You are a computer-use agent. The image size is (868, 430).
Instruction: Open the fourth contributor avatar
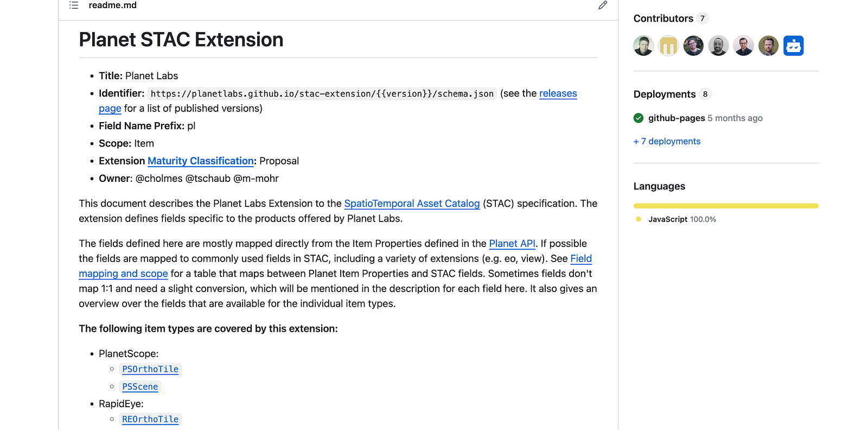(718, 46)
